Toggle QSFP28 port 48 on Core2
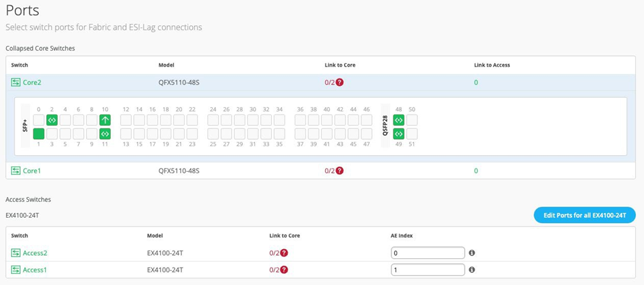This screenshot has height=285, width=644. 399,120
